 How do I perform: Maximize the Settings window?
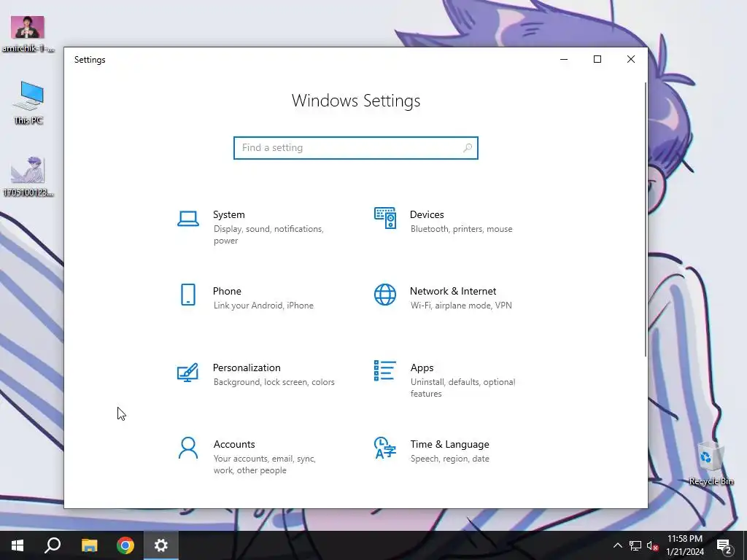point(597,60)
